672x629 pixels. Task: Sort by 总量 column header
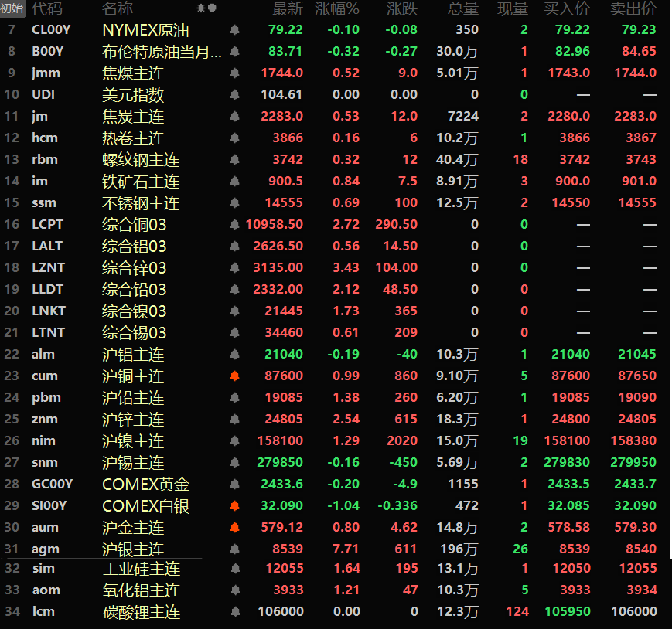(463, 8)
